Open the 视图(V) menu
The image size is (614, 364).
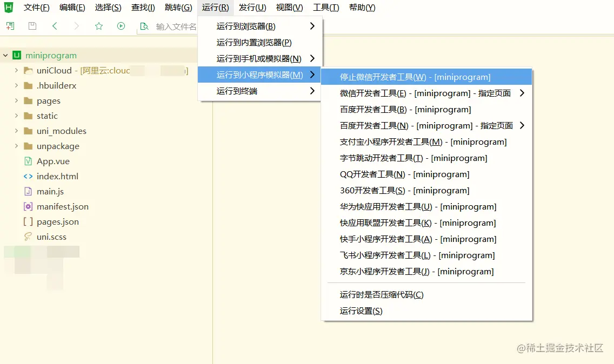coord(289,8)
